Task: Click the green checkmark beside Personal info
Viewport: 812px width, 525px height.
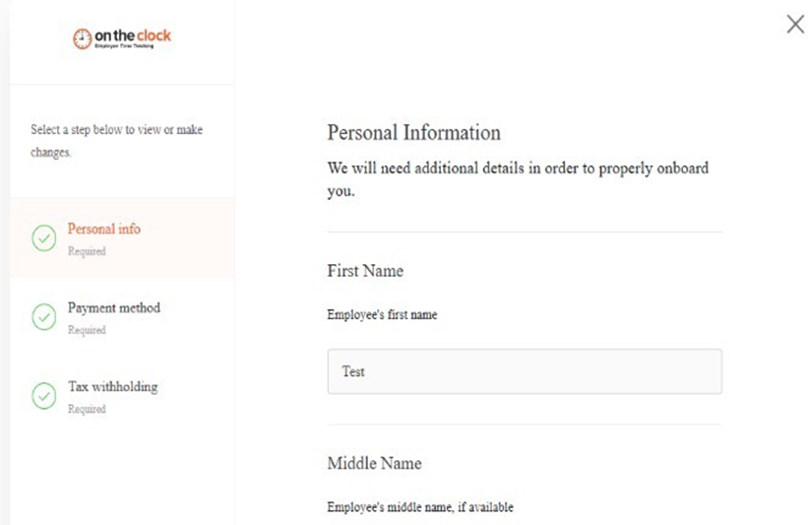Action: [x=44, y=237]
